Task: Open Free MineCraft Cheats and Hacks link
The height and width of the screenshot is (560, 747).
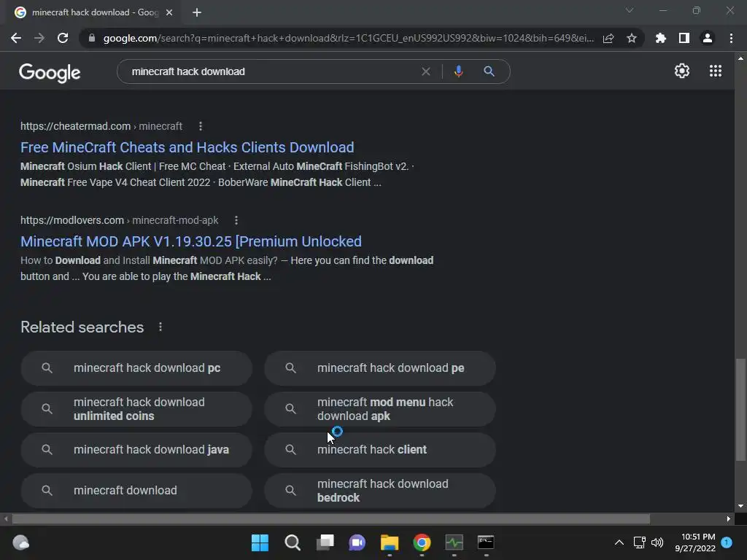Action: (x=187, y=147)
